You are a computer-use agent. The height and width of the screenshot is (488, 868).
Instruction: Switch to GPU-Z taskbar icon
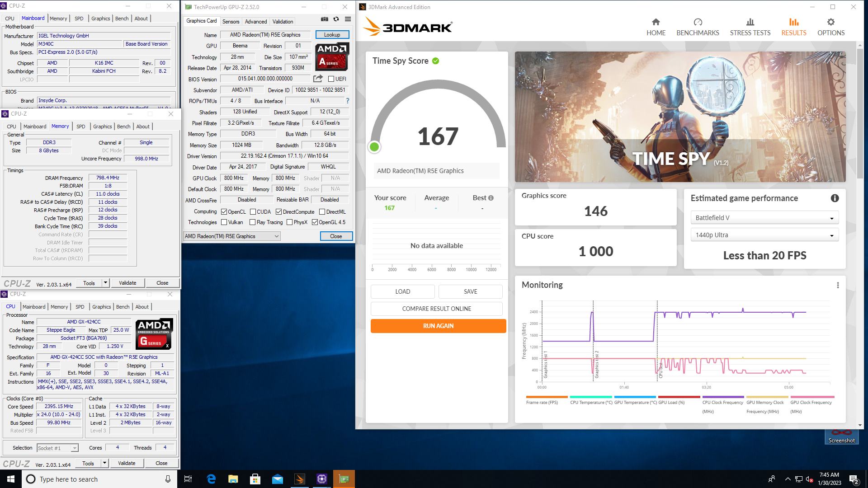pos(344,479)
